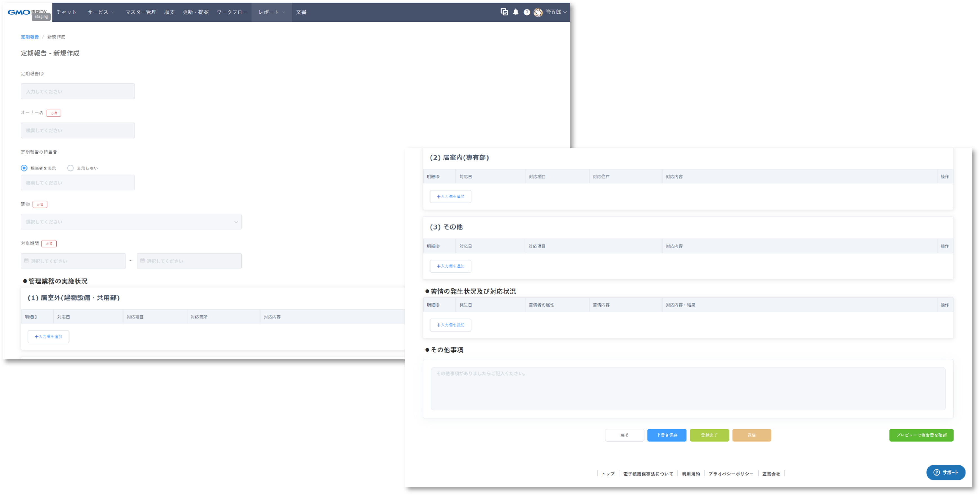The height and width of the screenshot is (495, 980).
Task: Expand the 建物 selection dropdown
Action: pos(131,222)
